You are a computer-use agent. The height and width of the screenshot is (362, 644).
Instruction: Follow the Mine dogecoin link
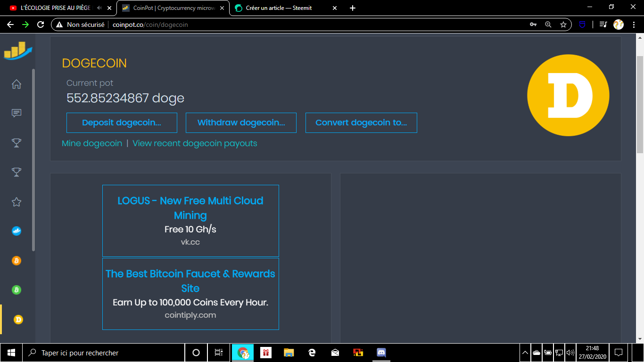(x=92, y=143)
